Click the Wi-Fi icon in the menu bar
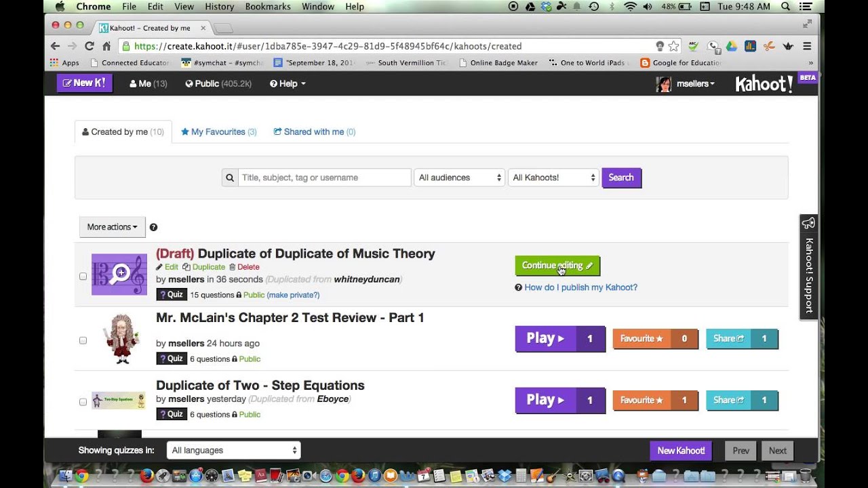 [630, 7]
